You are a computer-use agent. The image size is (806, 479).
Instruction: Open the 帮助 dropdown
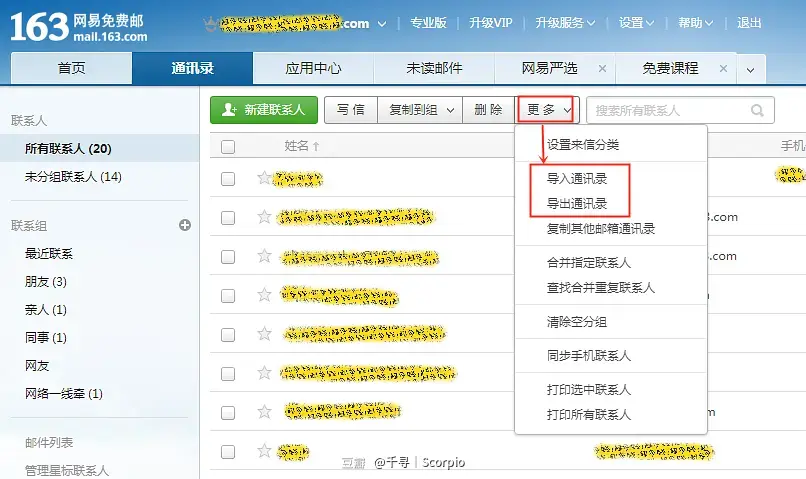tap(695, 23)
